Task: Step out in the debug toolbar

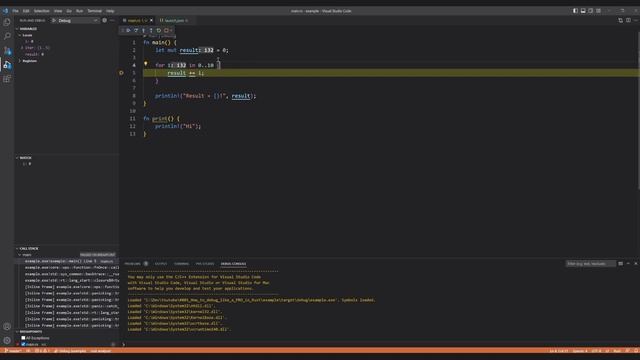Action: pyautogui.click(x=151, y=30)
